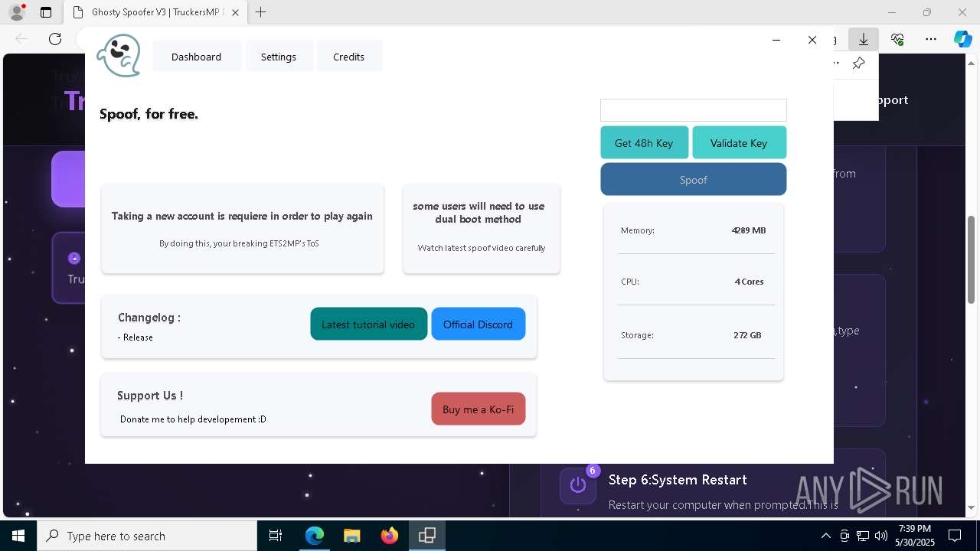Viewport: 980px width, 551px height.
Task: Click the license key input field
Action: 694,110
